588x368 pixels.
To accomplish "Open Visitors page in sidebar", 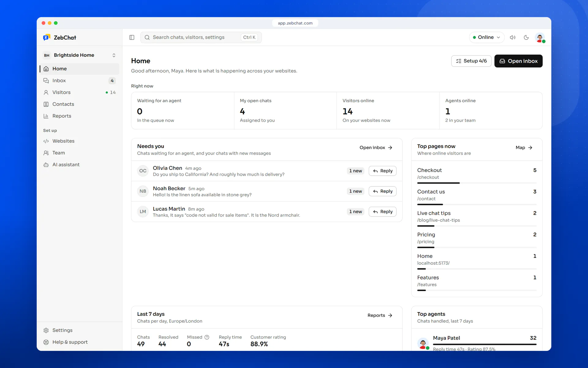I will coord(80,92).
